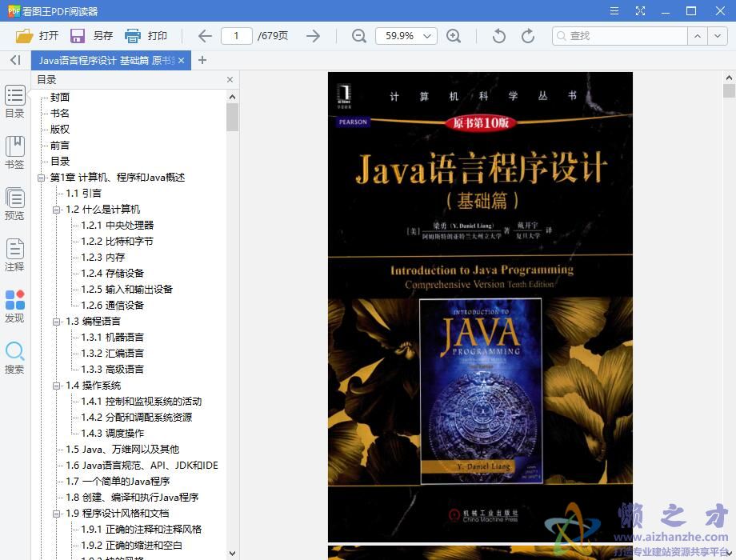Open section 1.6 Java语言规范、API、JDK和IDE
Viewport: 736px width, 560px height.
(x=142, y=465)
